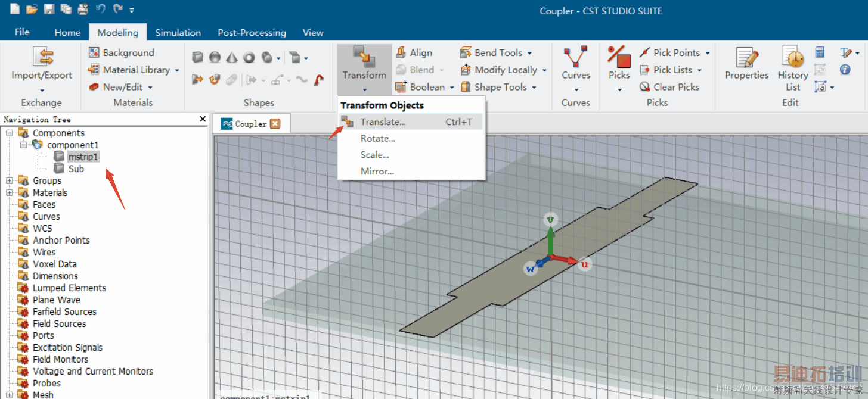Image resolution: width=868 pixels, height=399 pixels.
Task: Click the red bond wire icon
Action: (x=320, y=79)
